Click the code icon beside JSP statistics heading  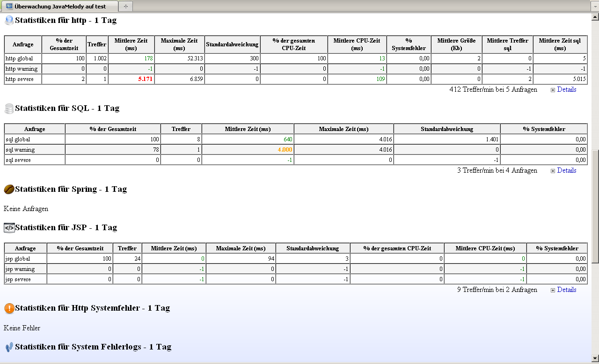tap(9, 228)
